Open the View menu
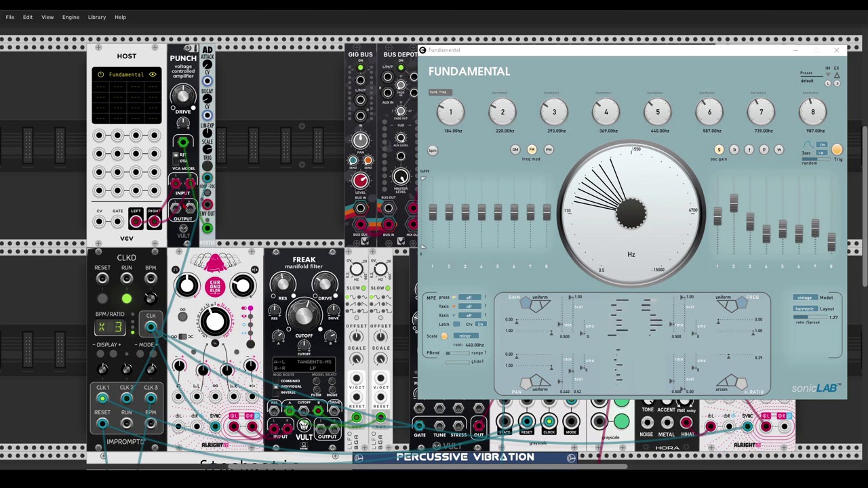Screen dimensions: 868x488 (x=47, y=17)
